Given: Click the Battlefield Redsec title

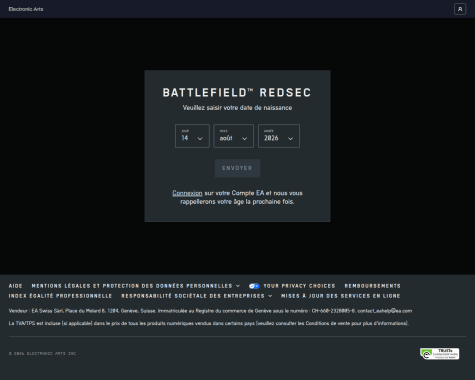Looking at the screenshot, I should tap(237, 93).
